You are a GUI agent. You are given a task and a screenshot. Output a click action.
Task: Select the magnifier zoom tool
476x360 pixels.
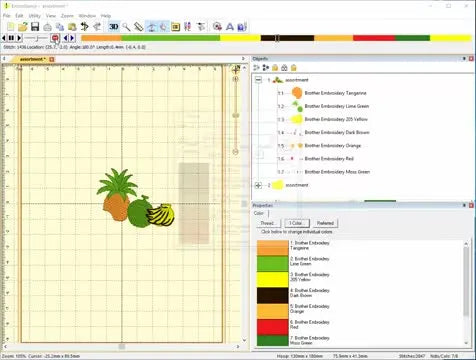pos(126,27)
